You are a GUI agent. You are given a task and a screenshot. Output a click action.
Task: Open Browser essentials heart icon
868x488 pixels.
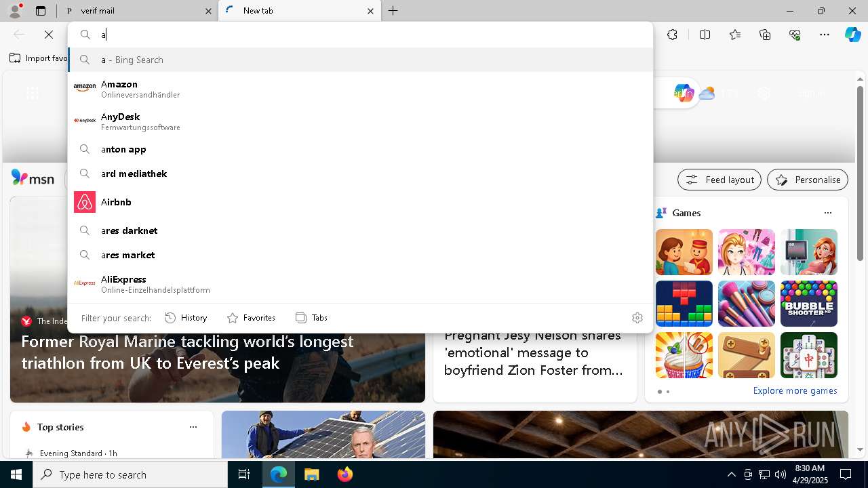[x=795, y=35]
